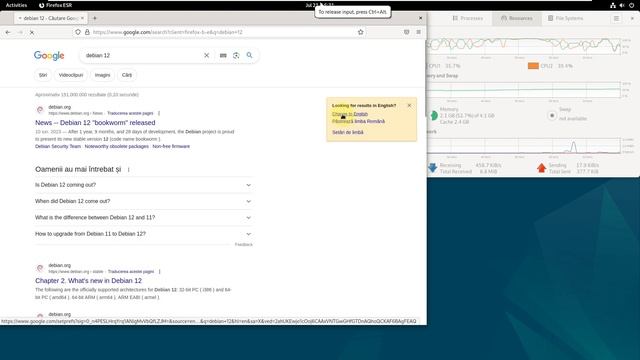Screen dimensions: 640x360
Task: Click the Google search box text
Action: [x=98, y=56]
